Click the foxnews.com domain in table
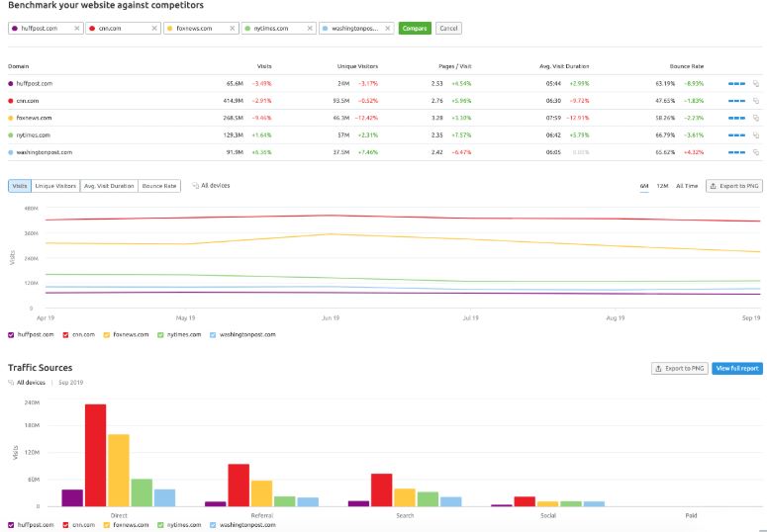The height and width of the screenshot is (532, 767). pos(34,118)
